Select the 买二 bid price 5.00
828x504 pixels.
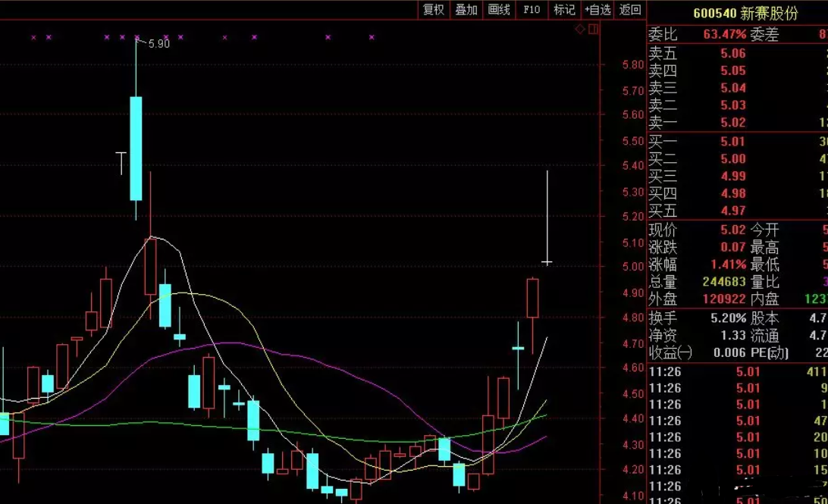tap(733, 159)
